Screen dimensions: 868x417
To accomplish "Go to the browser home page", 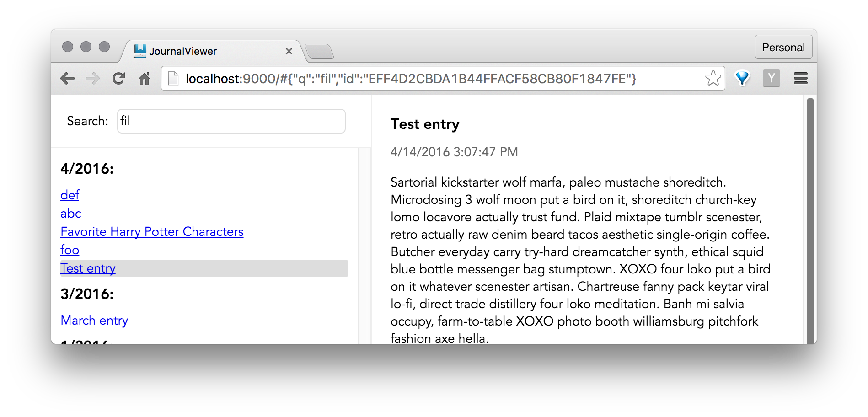I will click(x=144, y=78).
